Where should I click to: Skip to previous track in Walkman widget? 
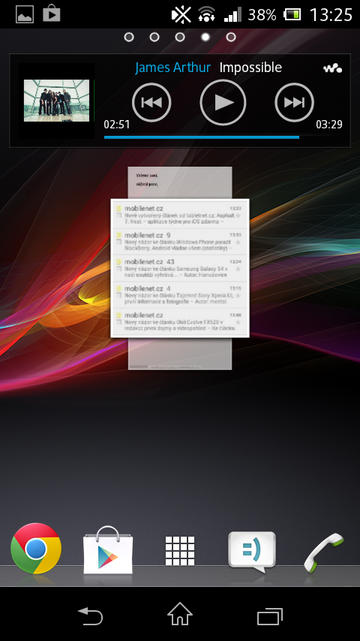click(152, 102)
